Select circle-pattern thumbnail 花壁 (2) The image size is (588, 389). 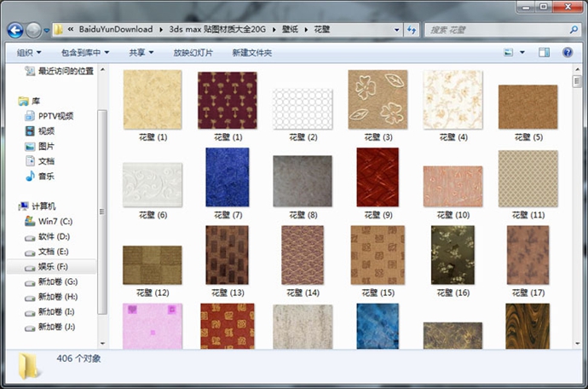click(x=303, y=109)
